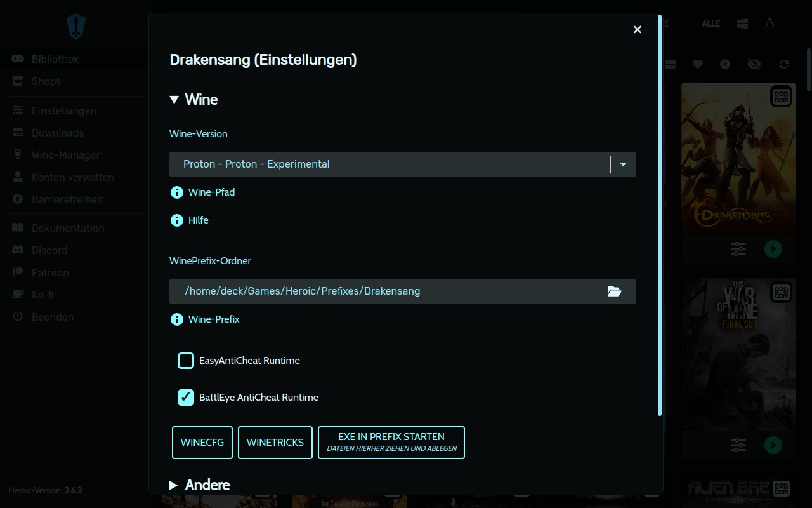Refresh library with the sync icon
Image resolution: width=812 pixels, height=508 pixels.
784,64
